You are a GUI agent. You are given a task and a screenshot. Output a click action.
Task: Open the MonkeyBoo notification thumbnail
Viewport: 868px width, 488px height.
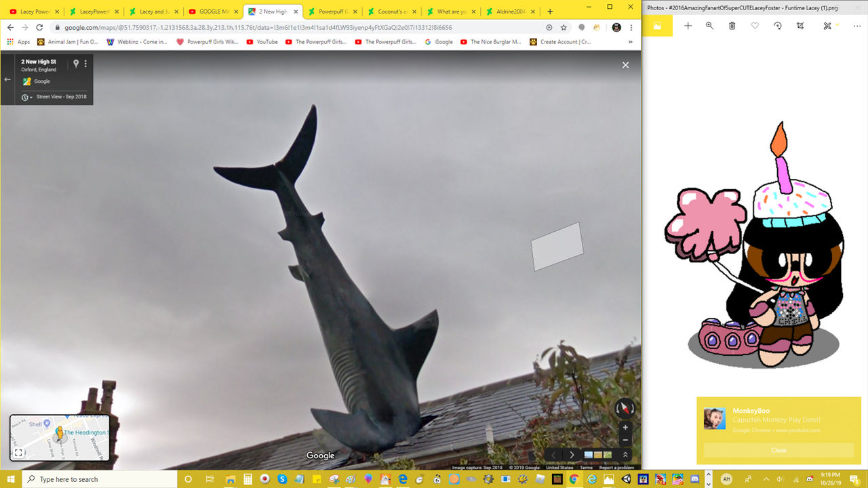[x=715, y=419]
